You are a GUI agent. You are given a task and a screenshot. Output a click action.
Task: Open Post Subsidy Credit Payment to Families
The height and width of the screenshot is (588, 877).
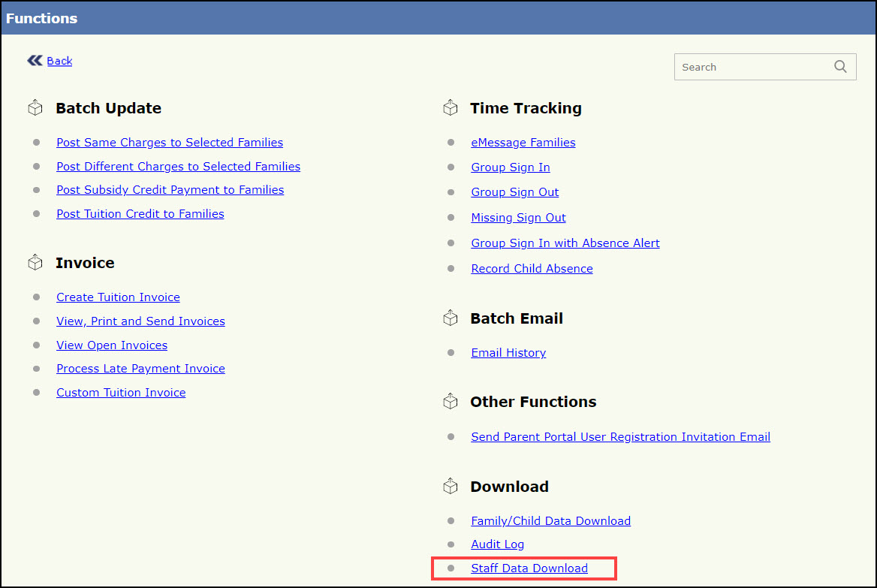(x=170, y=190)
